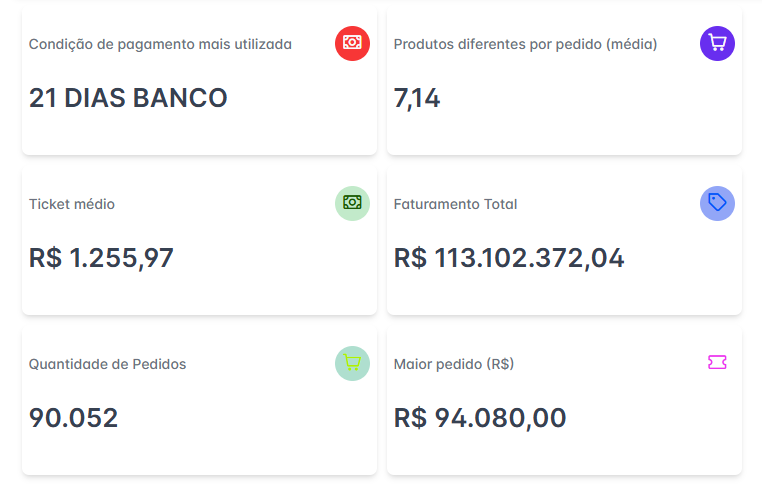Select the 21 DIAS BANCO value

[x=128, y=98]
